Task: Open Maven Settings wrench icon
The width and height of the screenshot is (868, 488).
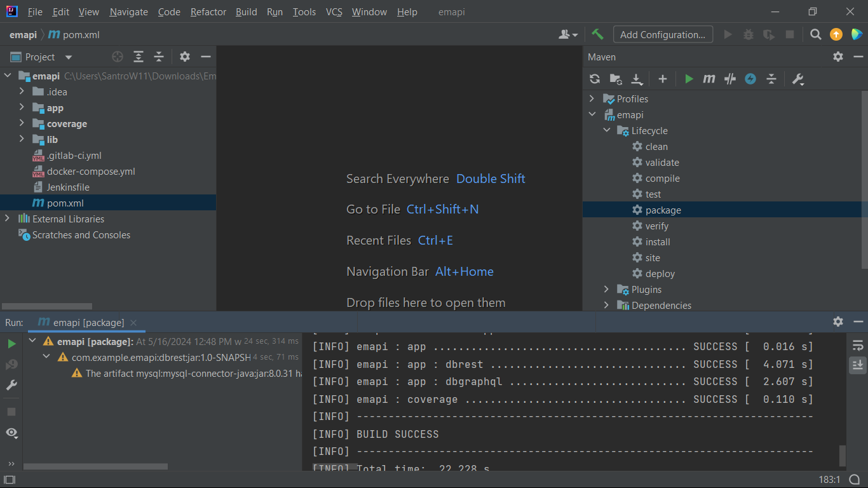Action: click(x=798, y=79)
